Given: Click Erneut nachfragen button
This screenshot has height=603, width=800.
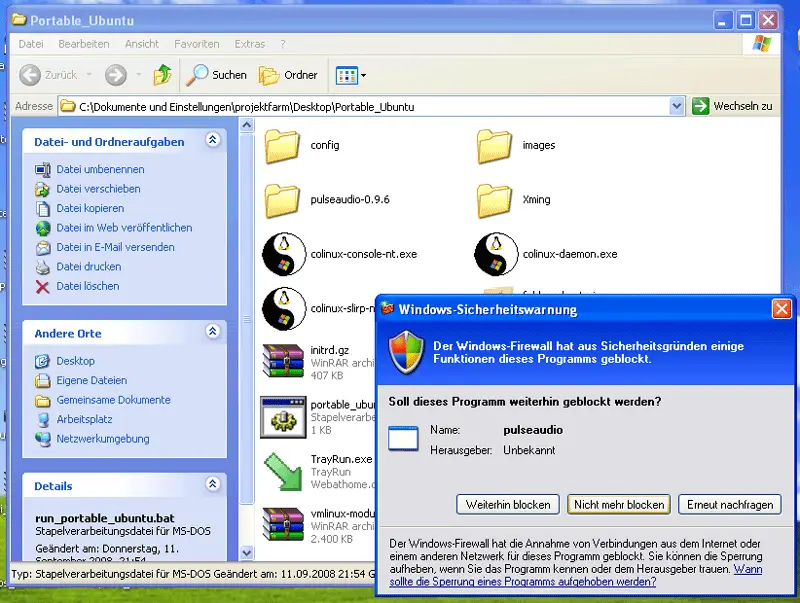Looking at the screenshot, I should (x=730, y=505).
